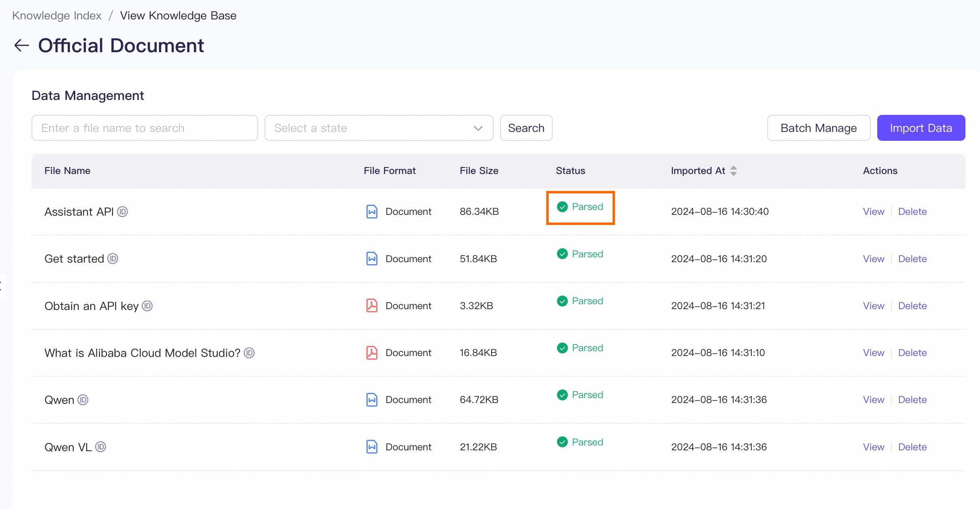Expand the collapsed sidebar handle at left edge
Screen dimensions: 980x509
pos(2,286)
